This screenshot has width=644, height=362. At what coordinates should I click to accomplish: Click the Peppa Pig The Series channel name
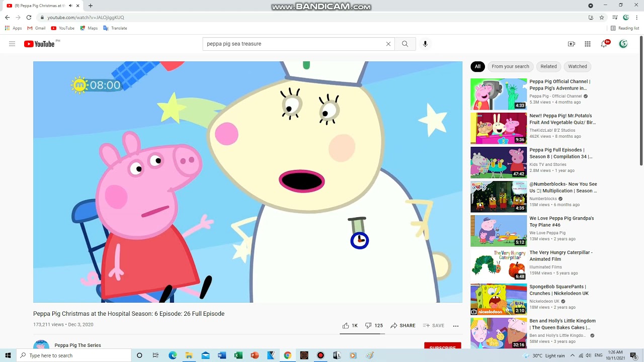coord(77,345)
